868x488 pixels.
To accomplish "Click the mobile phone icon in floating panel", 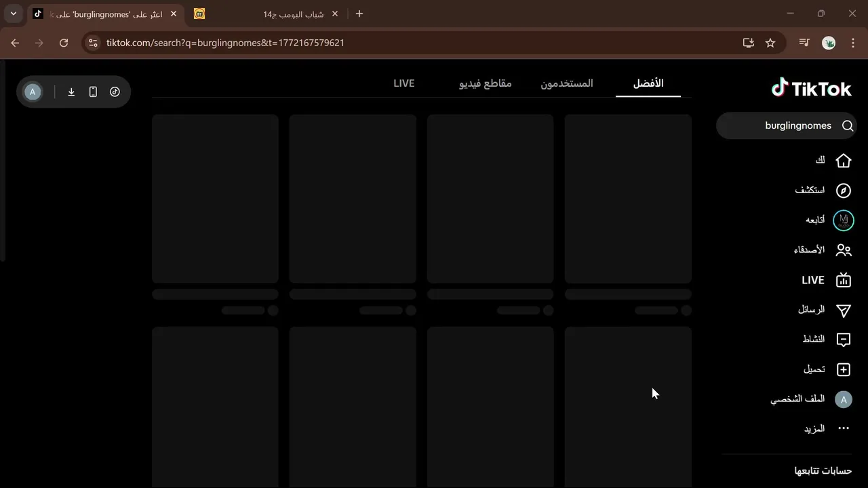I will (93, 92).
